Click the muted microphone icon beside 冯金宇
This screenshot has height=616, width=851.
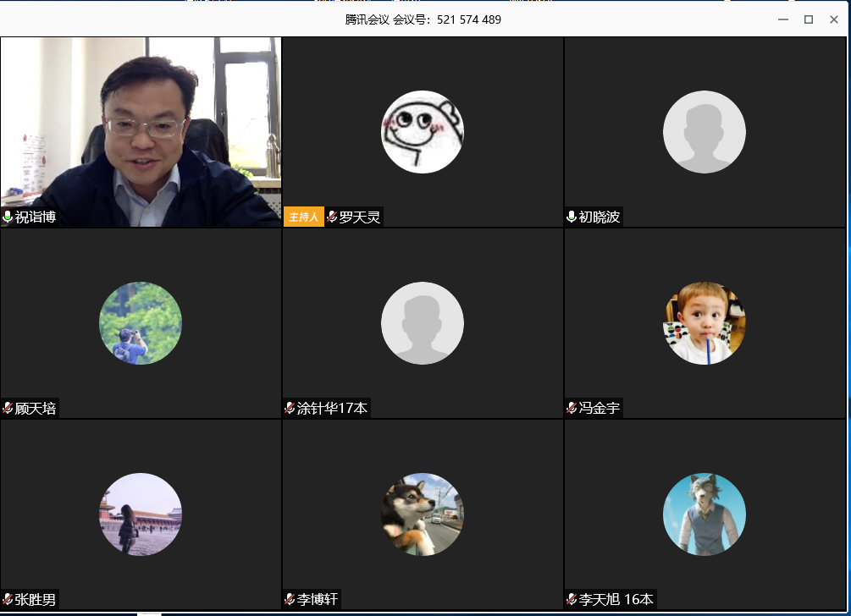[x=572, y=409]
